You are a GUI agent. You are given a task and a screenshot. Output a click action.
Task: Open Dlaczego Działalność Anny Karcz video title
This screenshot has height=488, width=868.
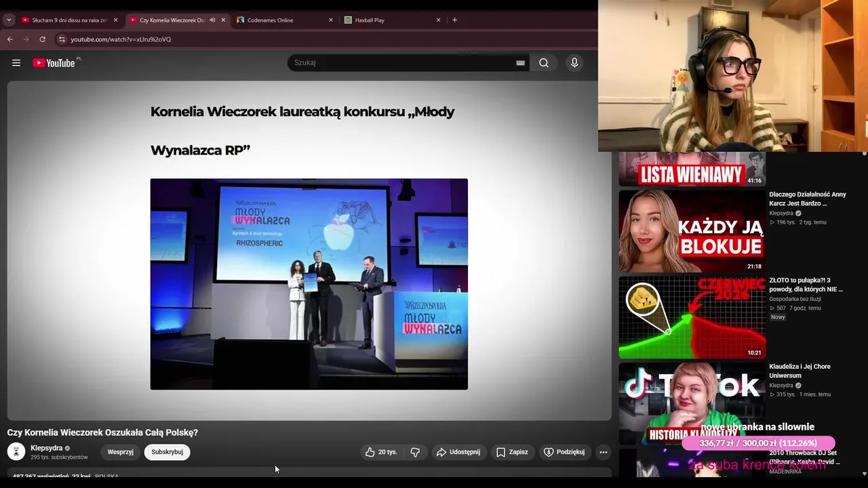807,199
